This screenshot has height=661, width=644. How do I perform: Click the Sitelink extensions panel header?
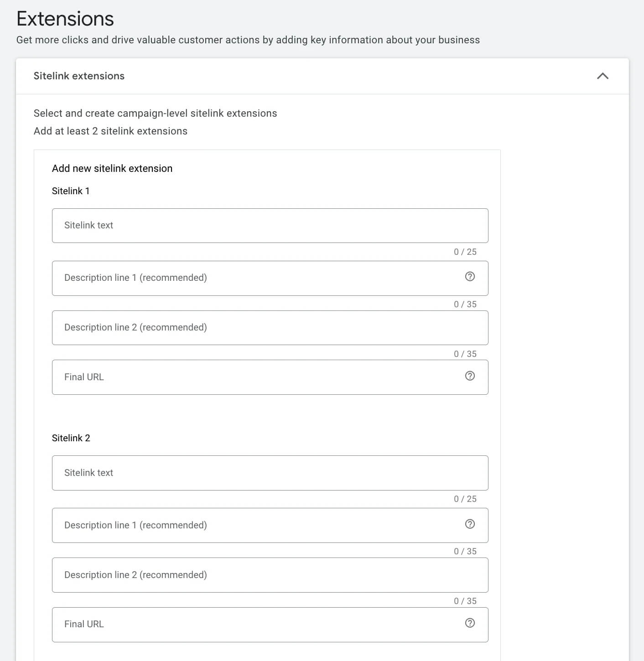point(322,76)
